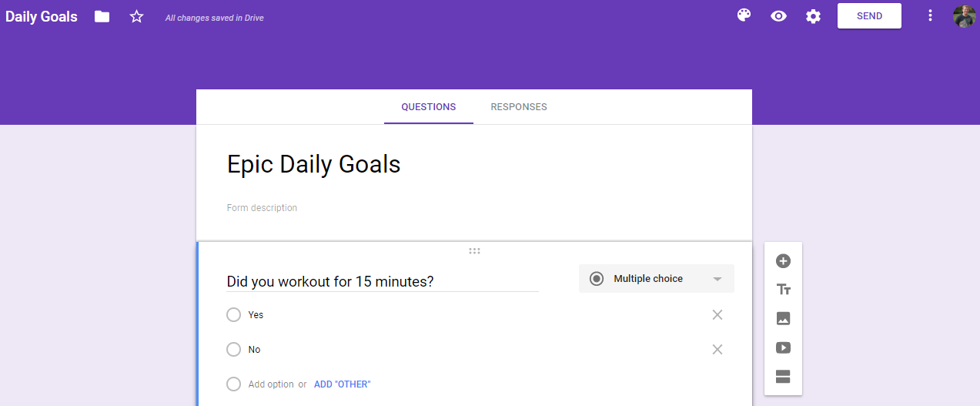Open the color palette customization icon
This screenshot has height=406, width=980.
tap(744, 16)
